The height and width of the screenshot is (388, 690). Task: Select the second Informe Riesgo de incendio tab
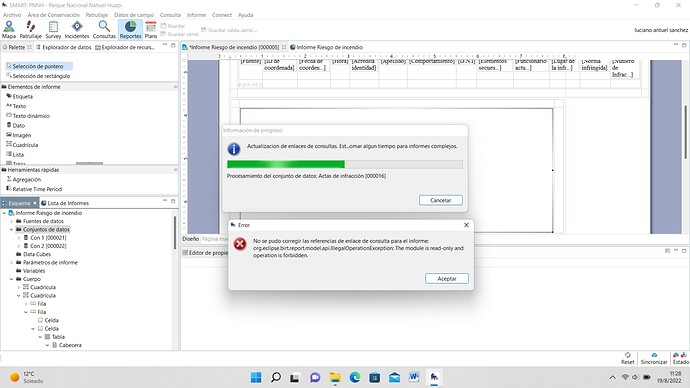(326, 47)
